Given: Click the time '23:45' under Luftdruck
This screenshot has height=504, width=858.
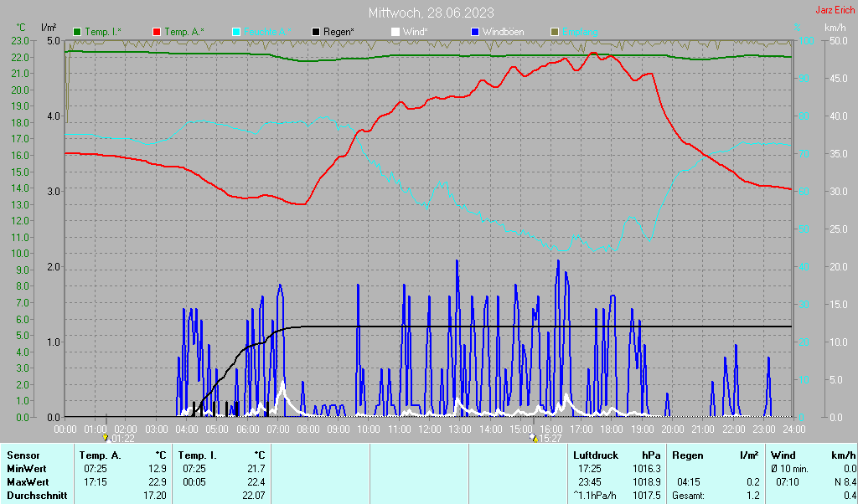Looking at the screenshot, I should coord(589,483).
